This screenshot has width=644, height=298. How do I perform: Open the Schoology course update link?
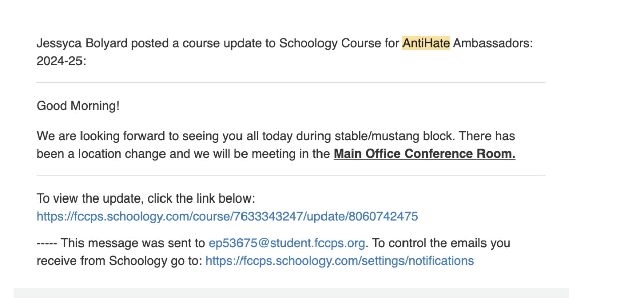[227, 217]
